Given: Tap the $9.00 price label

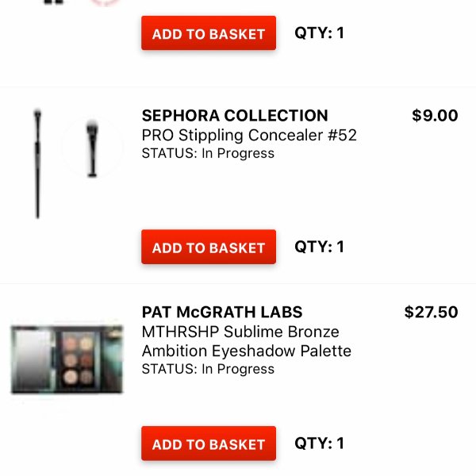Looking at the screenshot, I should [435, 115].
